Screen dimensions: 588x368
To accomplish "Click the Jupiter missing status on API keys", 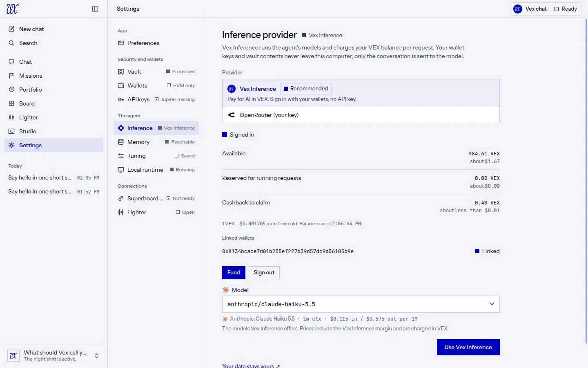I will [175, 99].
